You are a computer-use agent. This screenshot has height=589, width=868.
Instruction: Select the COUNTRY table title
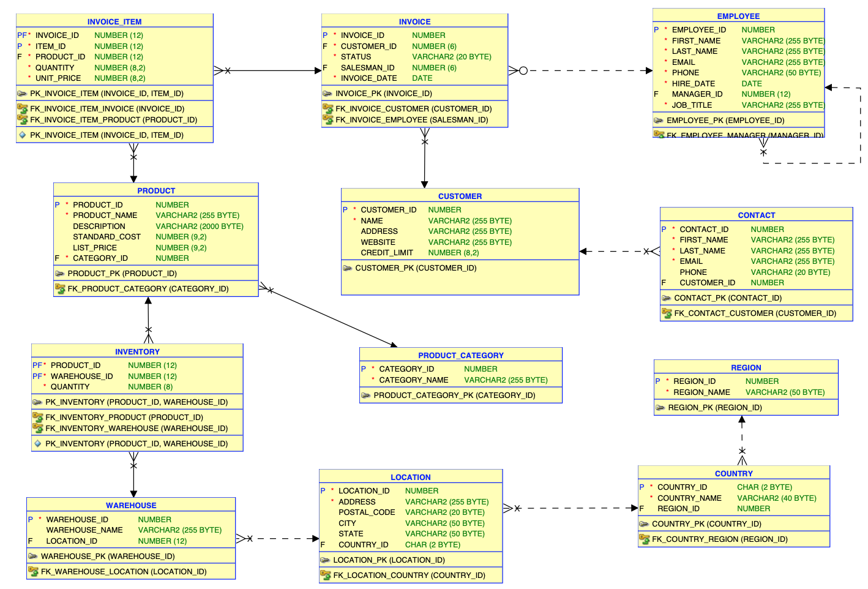(733, 473)
